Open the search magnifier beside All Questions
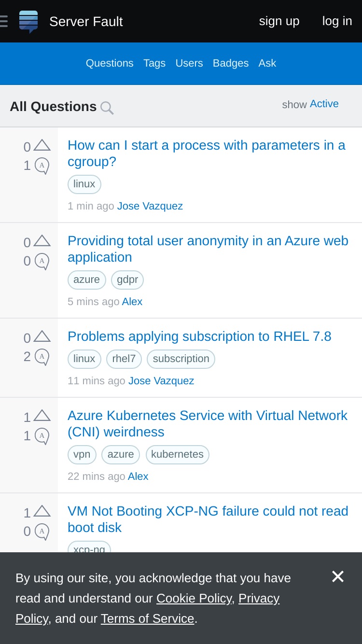 [107, 108]
